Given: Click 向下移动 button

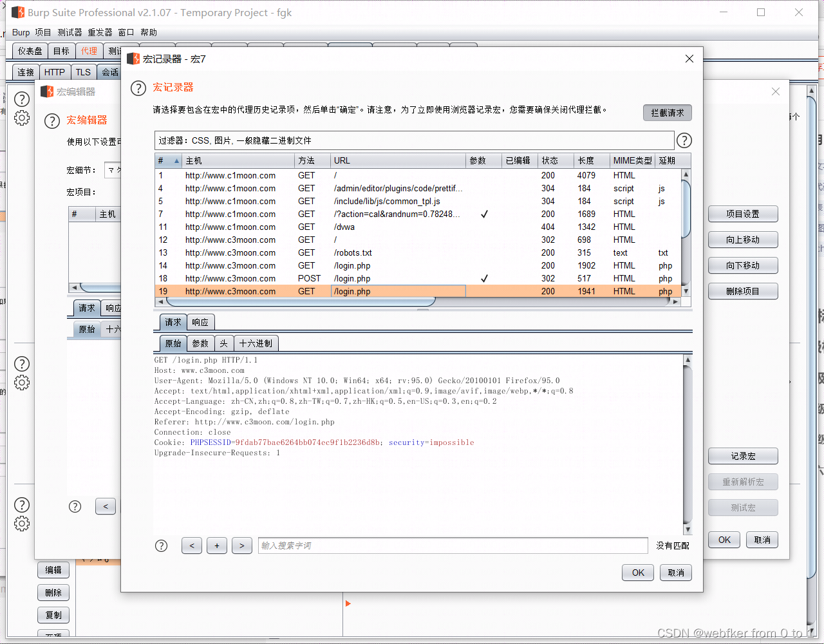Looking at the screenshot, I should [x=743, y=265].
